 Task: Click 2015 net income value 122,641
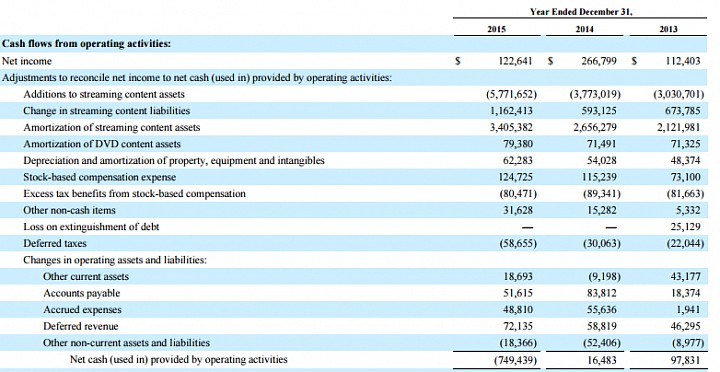tap(515, 61)
